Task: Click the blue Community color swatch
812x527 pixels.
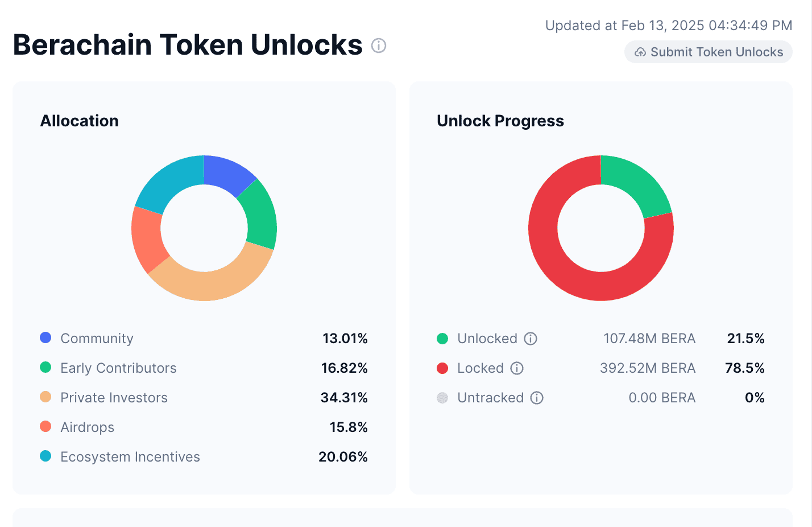Action: (45, 337)
